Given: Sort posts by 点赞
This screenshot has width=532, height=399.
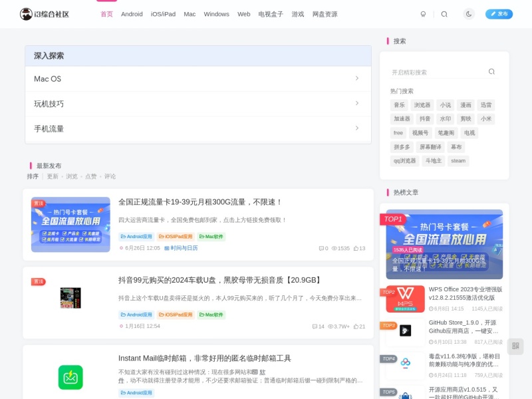Looking at the screenshot, I should [90, 176].
